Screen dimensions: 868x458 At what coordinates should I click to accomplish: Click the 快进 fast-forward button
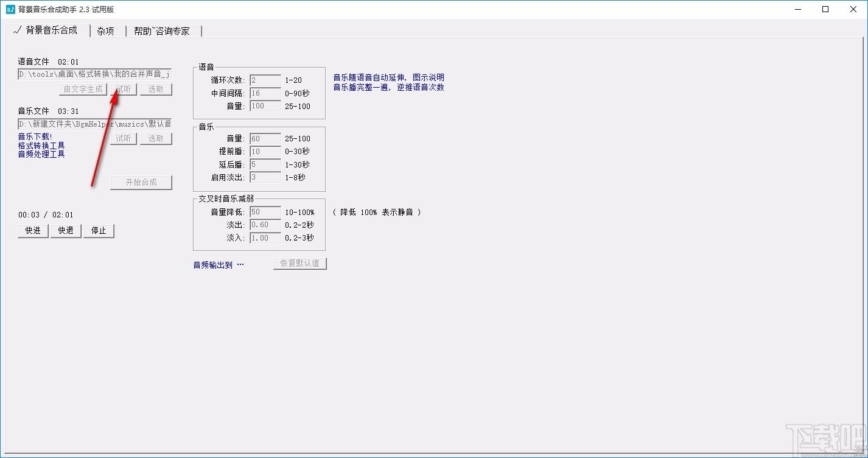[33, 231]
